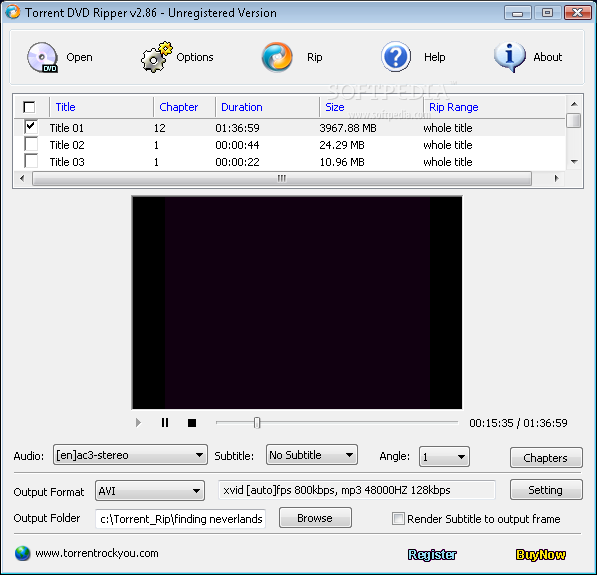Select the Title 01 row text
This screenshot has width=597, height=575.
coord(67,128)
